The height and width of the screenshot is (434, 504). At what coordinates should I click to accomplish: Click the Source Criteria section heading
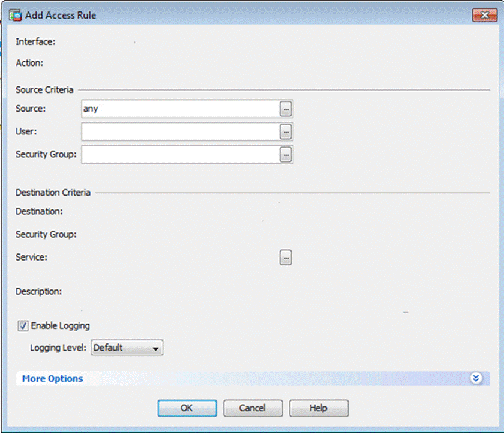[44, 90]
